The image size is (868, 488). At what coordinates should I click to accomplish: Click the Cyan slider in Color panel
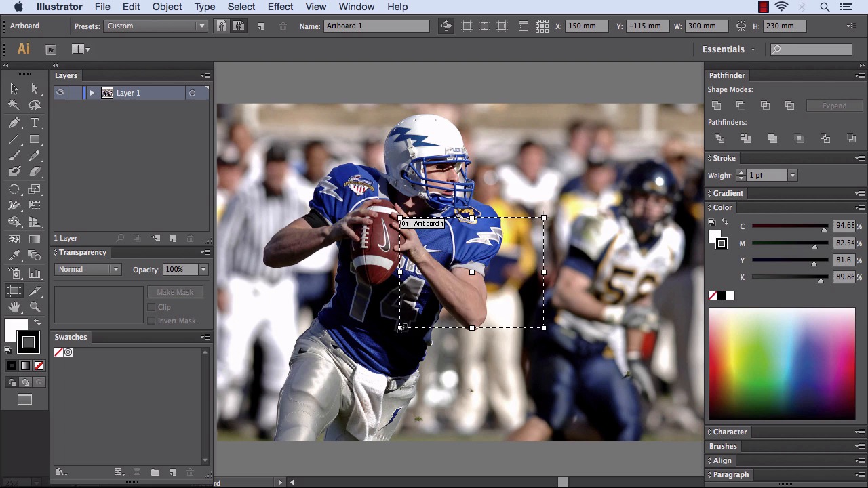point(790,226)
